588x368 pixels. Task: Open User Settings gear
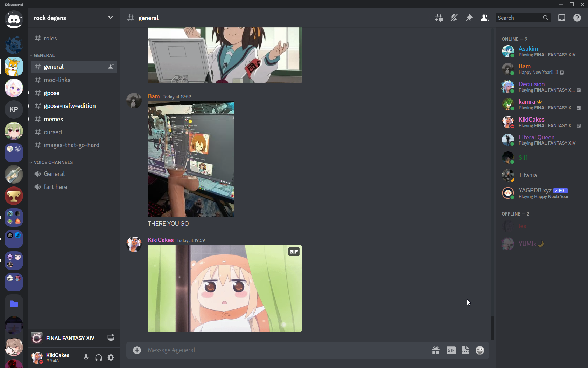[111, 357]
